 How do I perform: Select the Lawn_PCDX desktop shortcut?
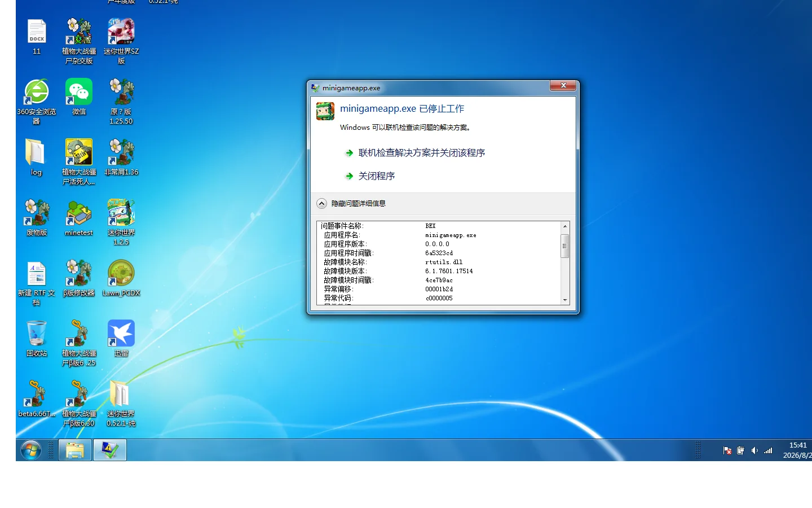coord(121,278)
